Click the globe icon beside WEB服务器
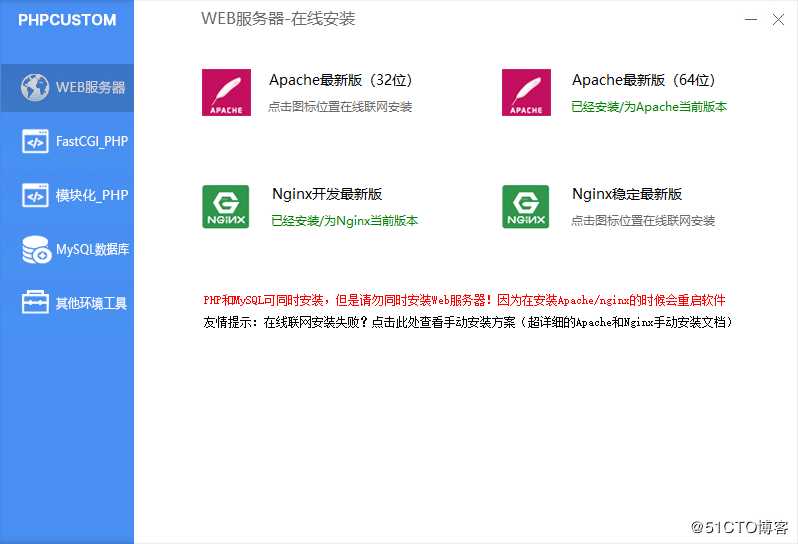The height and width of the screenshot is (544, 798). tap(35, 88)
